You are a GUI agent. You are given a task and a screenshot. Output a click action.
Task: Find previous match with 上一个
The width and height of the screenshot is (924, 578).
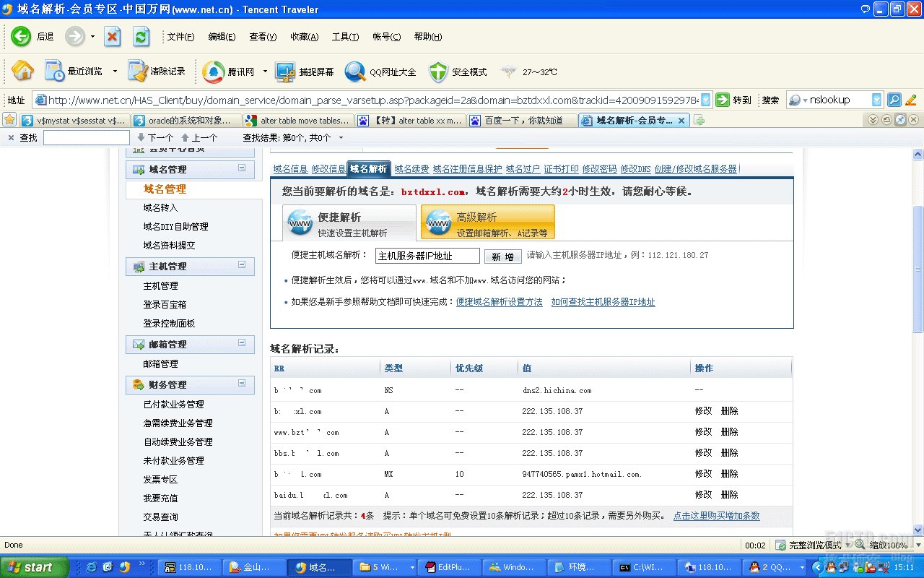[x=199, y=137]
